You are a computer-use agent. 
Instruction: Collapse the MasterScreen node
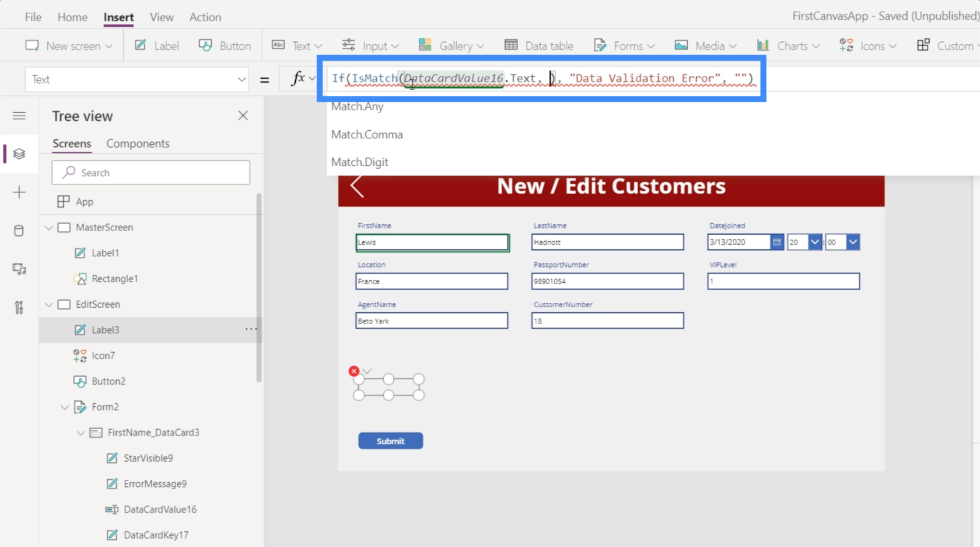49,228
